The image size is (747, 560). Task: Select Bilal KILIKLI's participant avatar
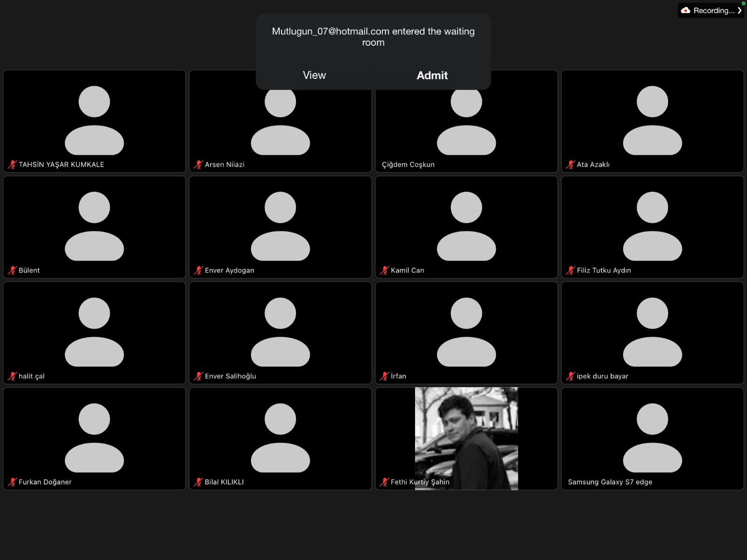pyautogui.click(x=280, y=438)
